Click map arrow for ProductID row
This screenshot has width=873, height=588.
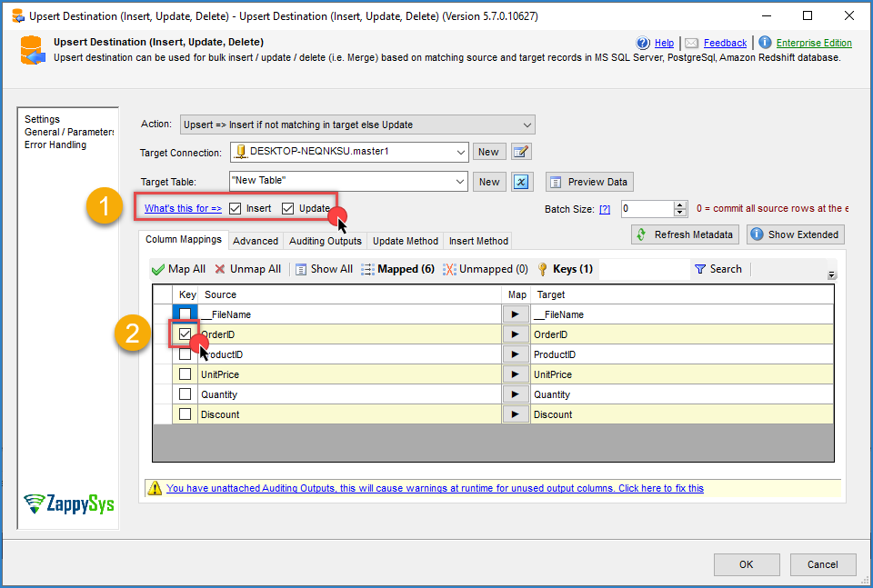click(515, 354)
